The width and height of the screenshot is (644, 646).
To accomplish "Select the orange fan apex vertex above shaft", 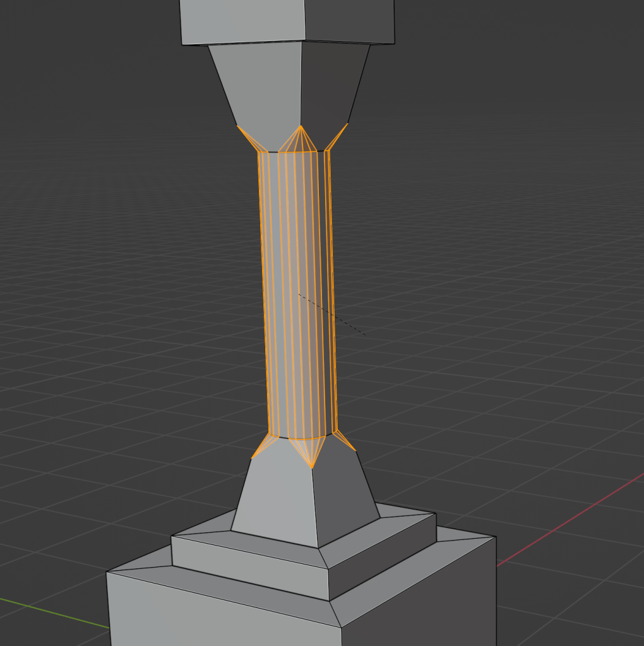I will point(301,127).
